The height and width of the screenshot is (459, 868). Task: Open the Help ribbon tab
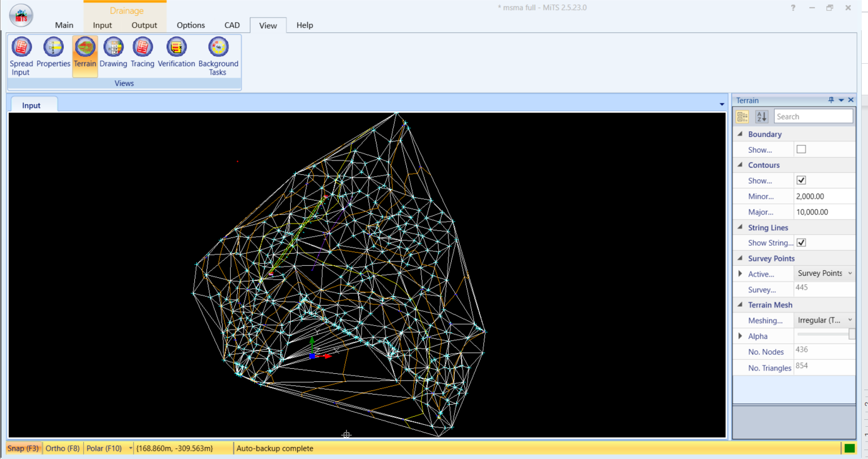(x=305, y=25)
